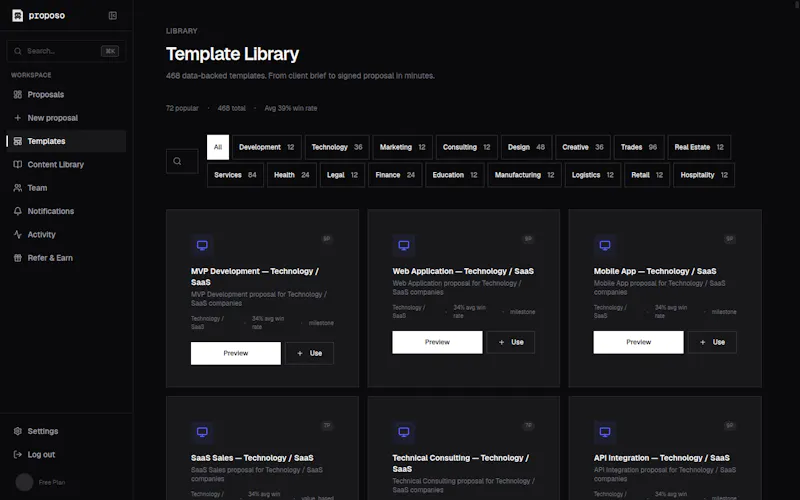This screenshot has height=500, width=800.
Task: Click monitor icon on MVP Development card
Action: coord(203,245)
